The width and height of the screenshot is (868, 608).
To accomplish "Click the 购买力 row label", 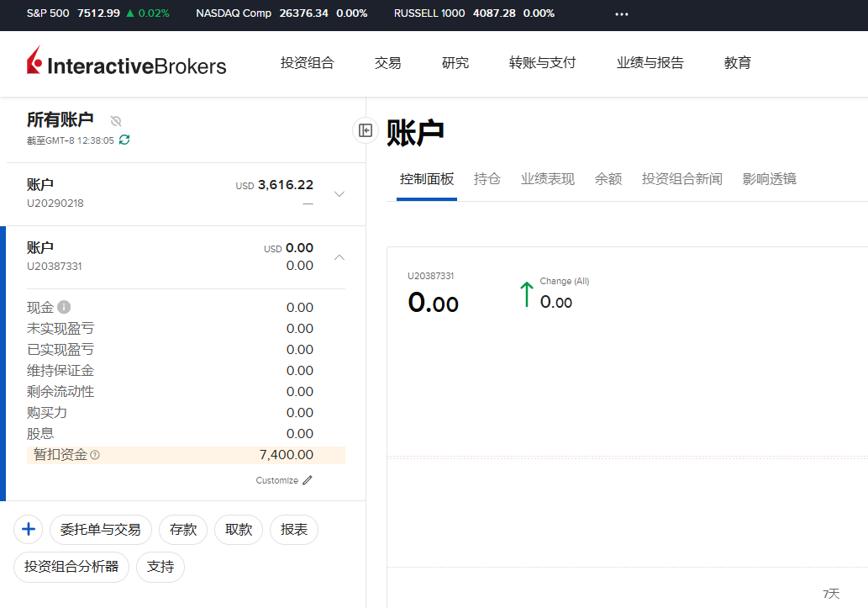I will pos(47,413).
